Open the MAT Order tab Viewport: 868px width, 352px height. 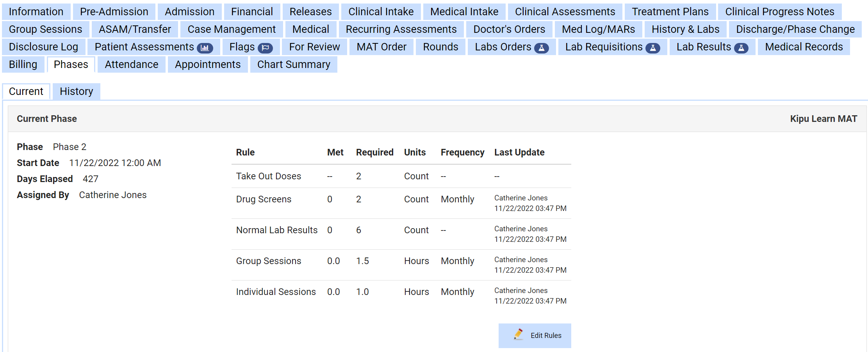coord(381,47)
